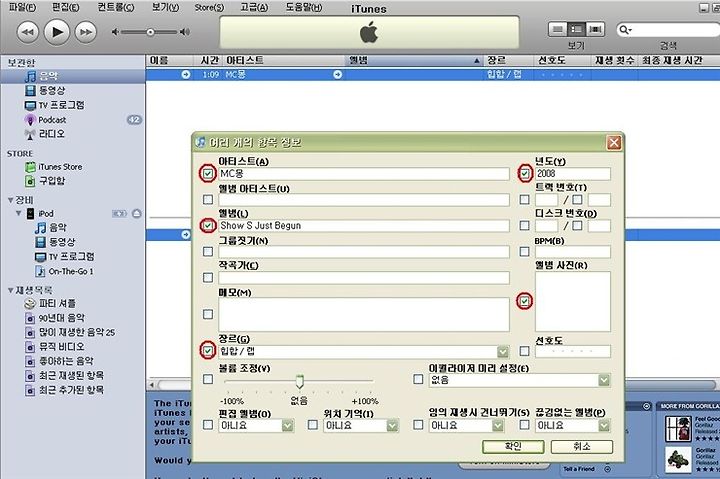This screenshot has width=720, height=479.
Task: Sort the list by 아티스트 column
Action: (284, 60)
